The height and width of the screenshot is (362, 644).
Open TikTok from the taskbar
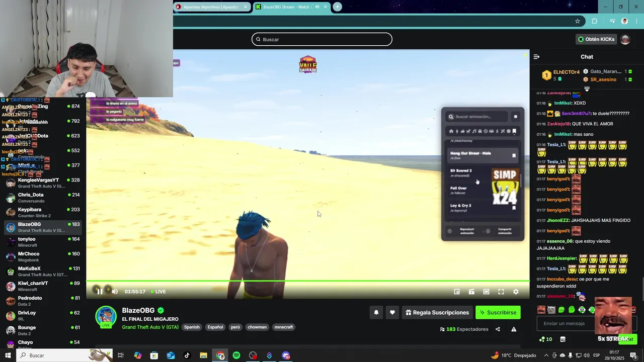187,355
